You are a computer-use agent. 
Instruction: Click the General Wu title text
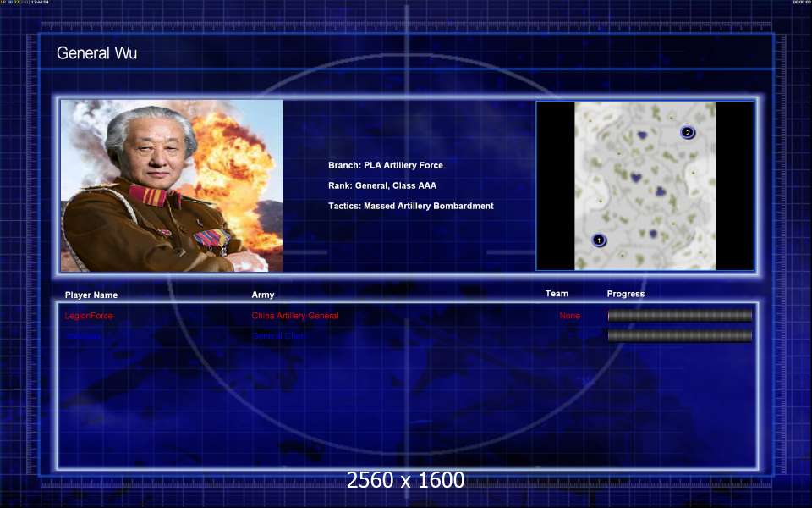96,52
